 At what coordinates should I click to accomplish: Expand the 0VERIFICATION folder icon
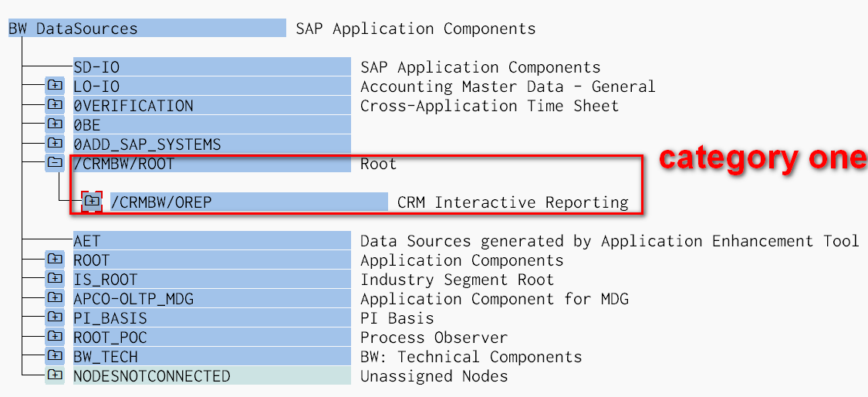[54, 105]
